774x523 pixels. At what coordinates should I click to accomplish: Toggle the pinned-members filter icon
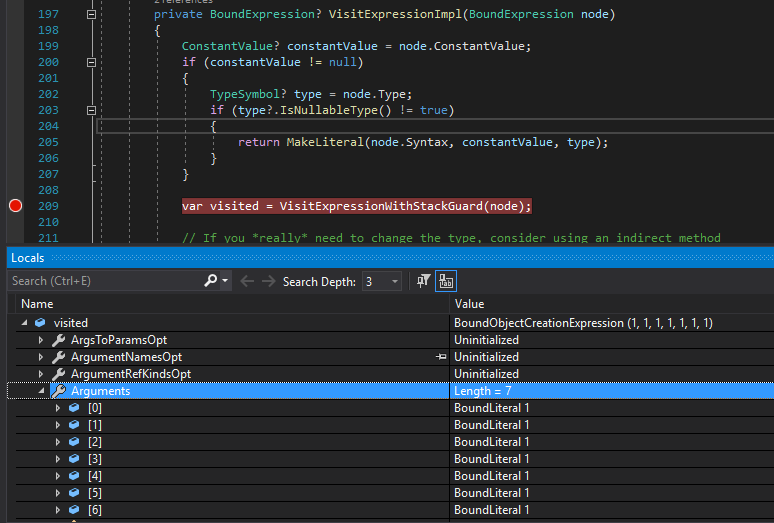[x=423, y=281]
